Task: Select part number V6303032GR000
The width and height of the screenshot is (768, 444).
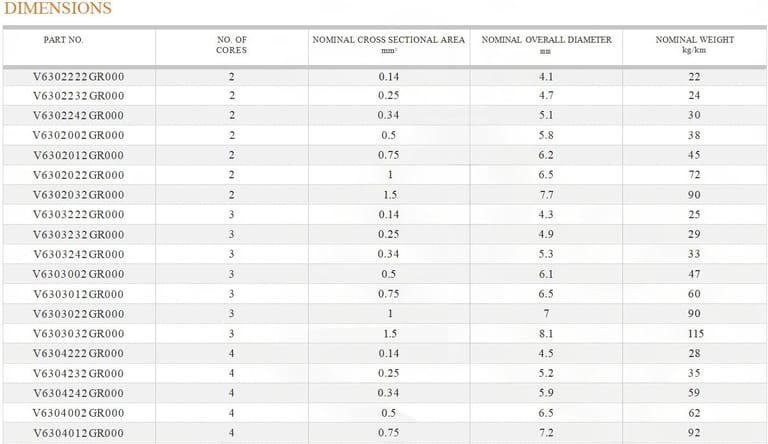Action: [79, 334]
